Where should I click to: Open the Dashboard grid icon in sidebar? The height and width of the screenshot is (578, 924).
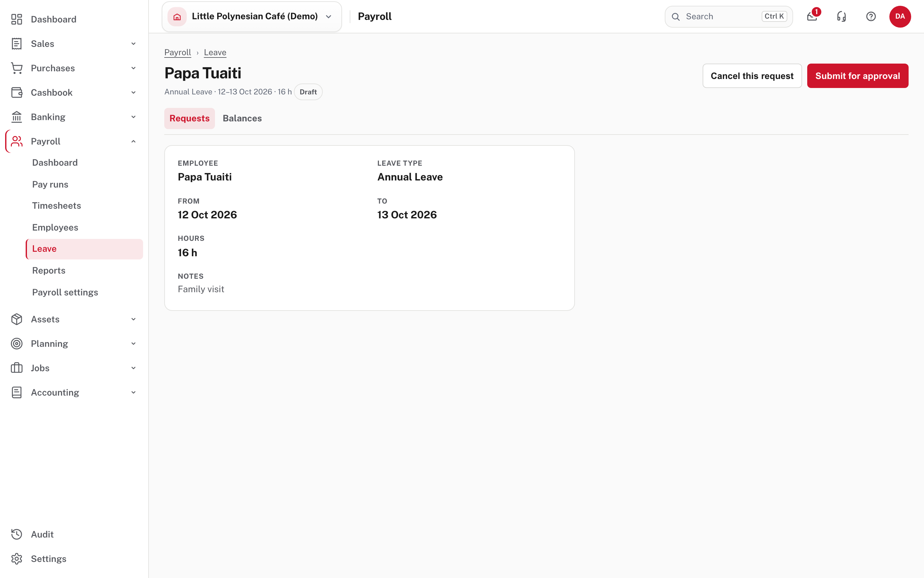[x=16, y=19]
